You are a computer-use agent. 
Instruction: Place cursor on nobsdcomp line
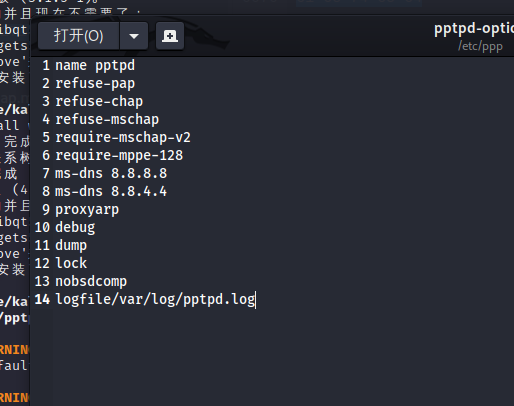pyautogui.click(x=91, y=281)
